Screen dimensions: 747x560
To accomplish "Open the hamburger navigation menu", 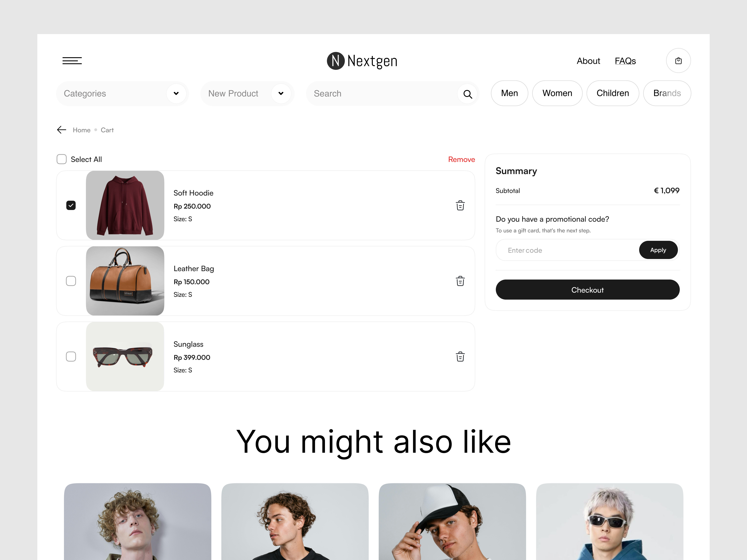I will click(72, 60).
